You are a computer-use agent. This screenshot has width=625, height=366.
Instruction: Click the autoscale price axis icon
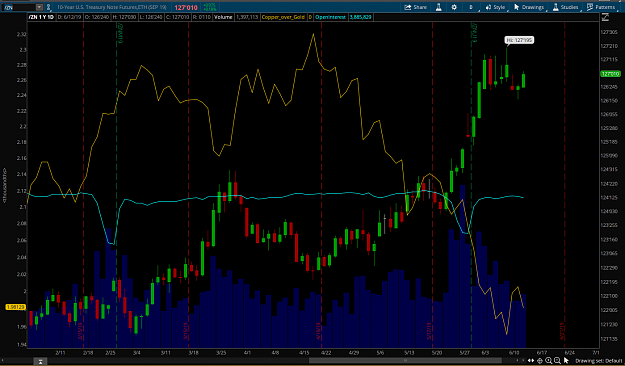[605, 17]
